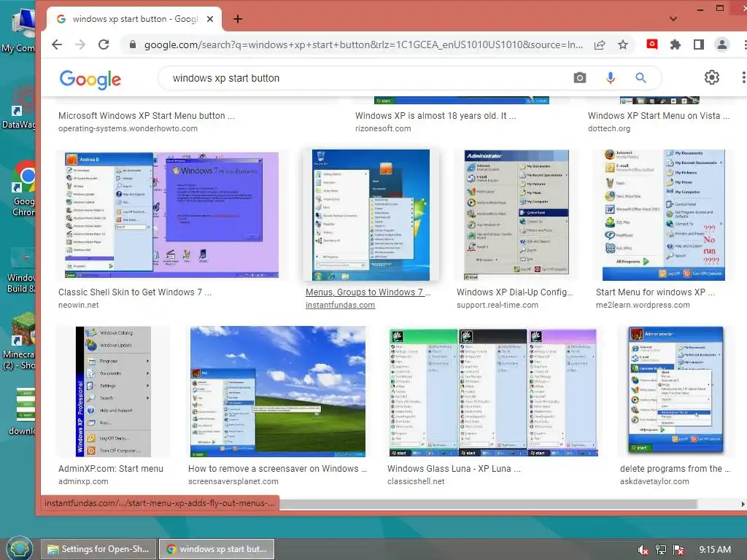Click the scroll right arrow
This screenshot has width=747, height=560.
(742, 504)
